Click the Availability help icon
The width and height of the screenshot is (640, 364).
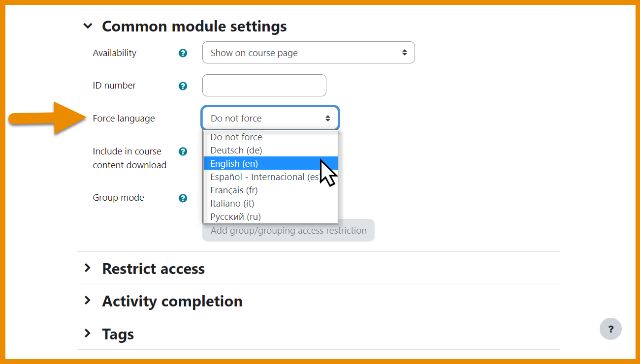coord(183,53)
